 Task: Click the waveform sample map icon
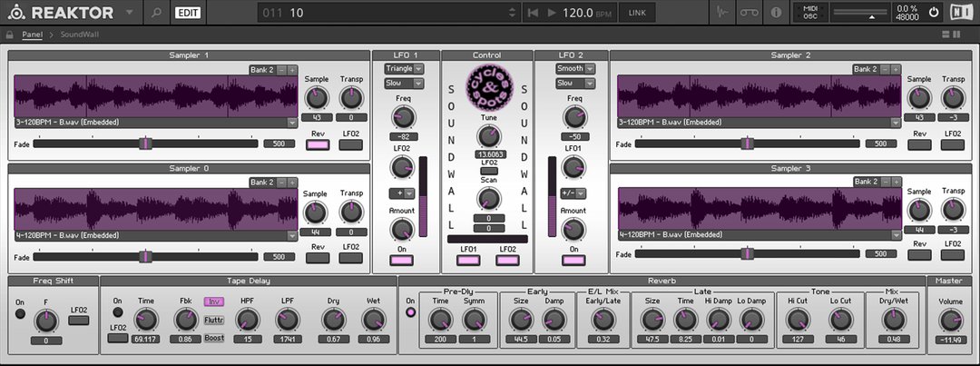pos(721,13)
